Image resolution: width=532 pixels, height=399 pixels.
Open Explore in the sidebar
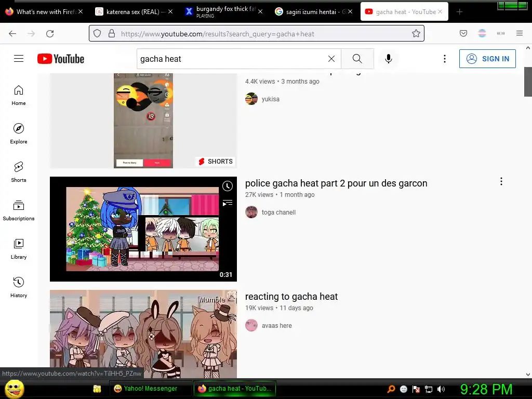[x=19, y=134]
